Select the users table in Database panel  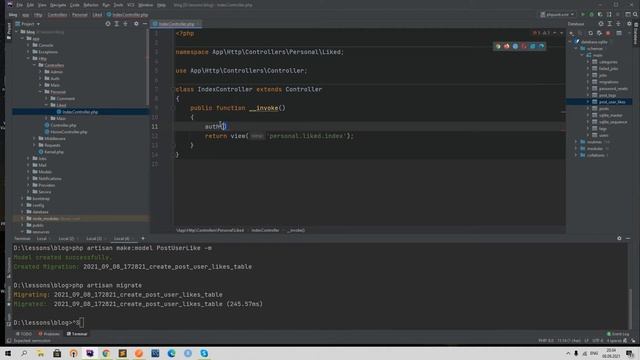click(603, 135)
